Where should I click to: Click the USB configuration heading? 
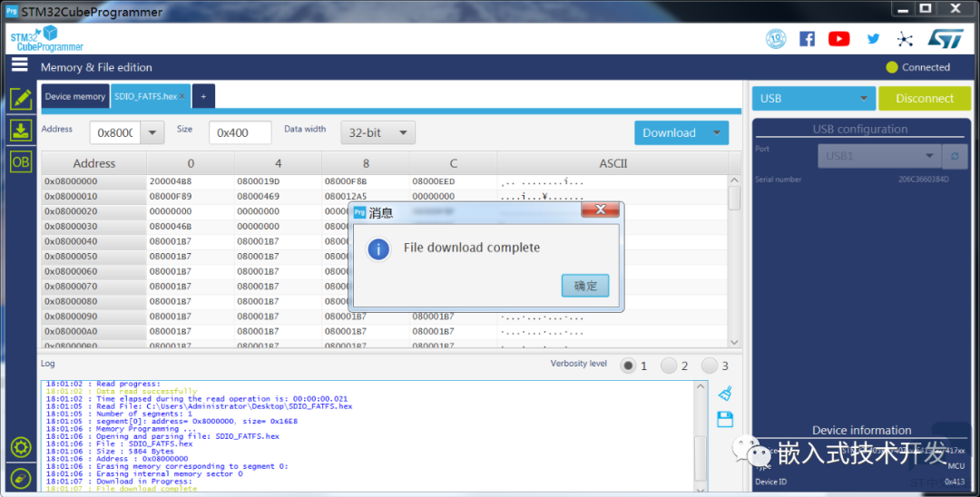859,130
